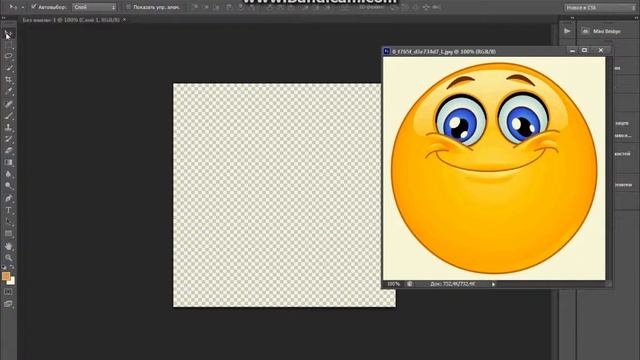Select the Brush tool
The width and height of the screenshot is (640, 360).
(x=9, y=116)
